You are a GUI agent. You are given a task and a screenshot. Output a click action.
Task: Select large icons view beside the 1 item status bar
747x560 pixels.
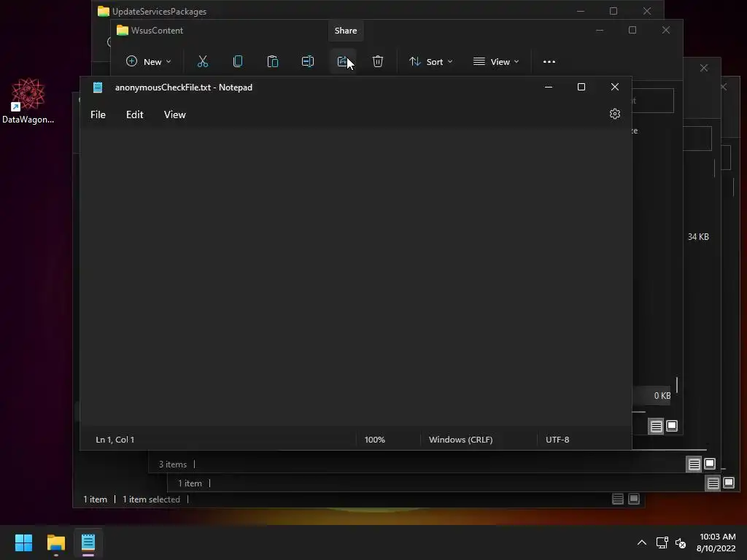pos(729,483)
